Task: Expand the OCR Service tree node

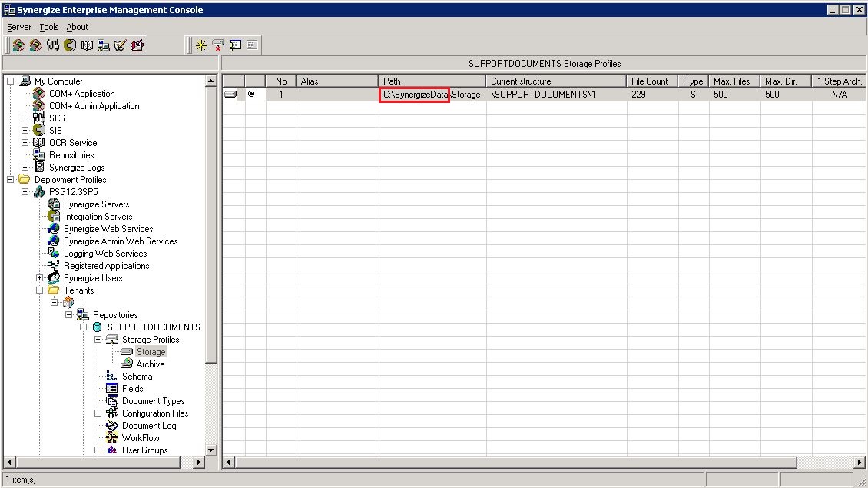Action: [x=25, y=142]
